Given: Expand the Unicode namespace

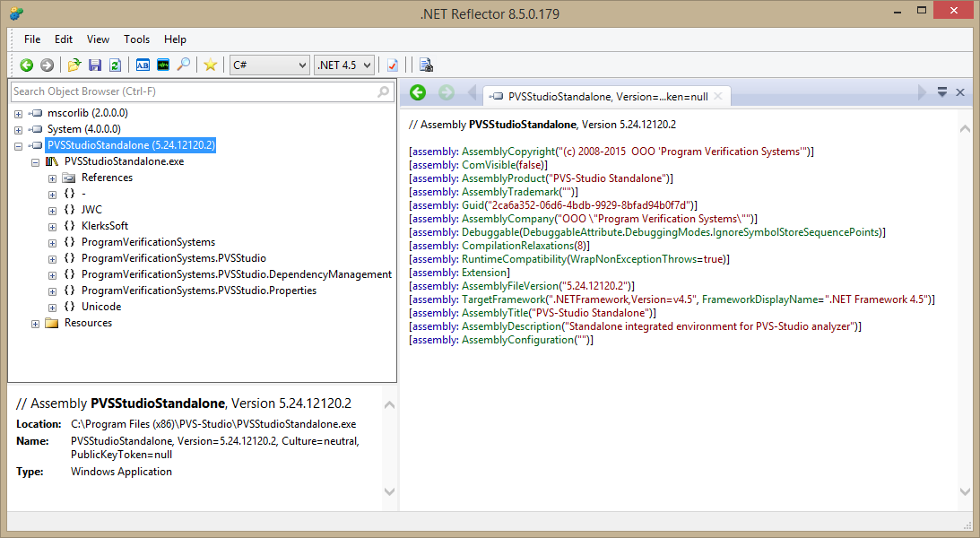Looking at the screenshot, I should (x=52, y=308).
